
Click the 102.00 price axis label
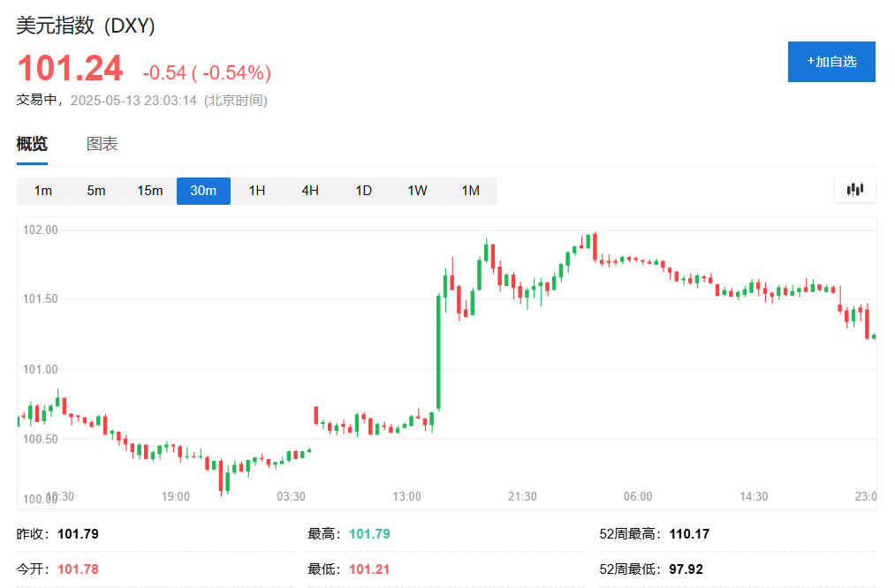pyautogui.click(x=39, y=230)
